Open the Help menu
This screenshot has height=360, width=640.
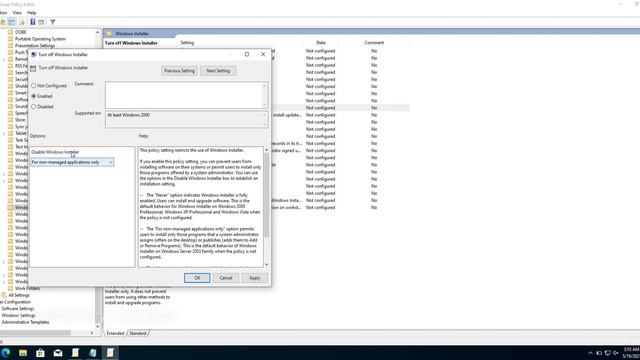32,13
